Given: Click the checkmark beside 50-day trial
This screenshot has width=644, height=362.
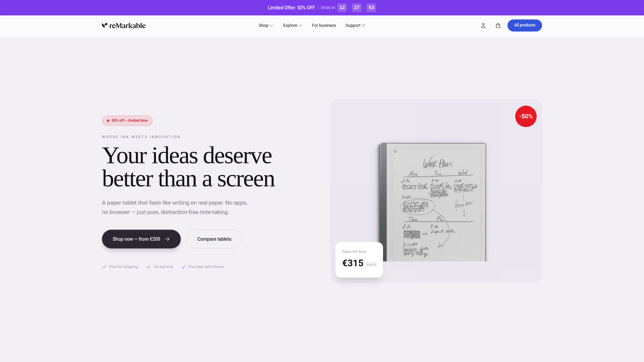Looking at the screenshot, I should (149, 267).
